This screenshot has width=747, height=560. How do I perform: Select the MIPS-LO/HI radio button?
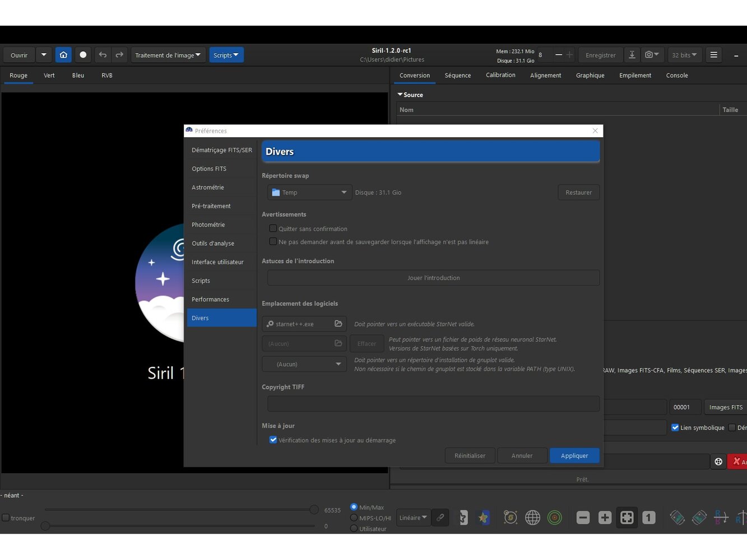pos(354,517)
